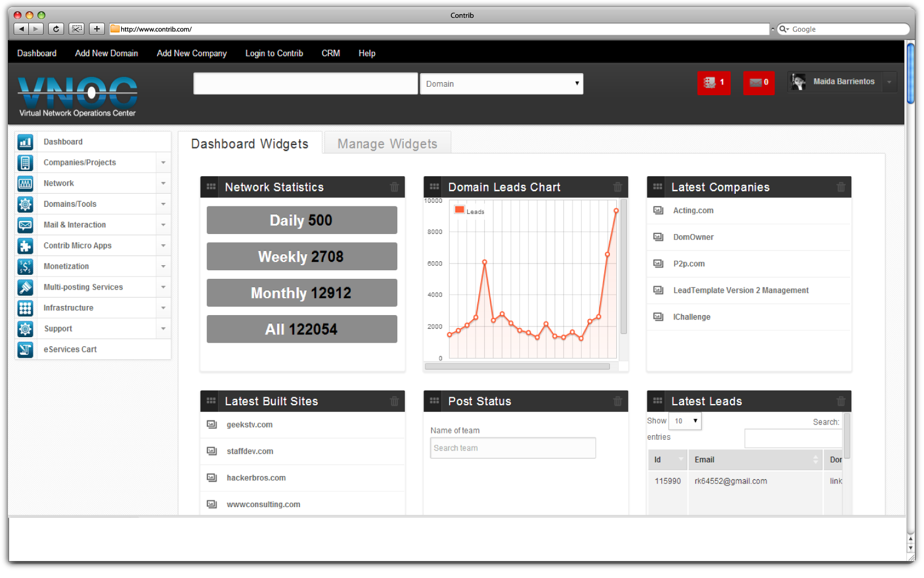The width and height of the screenshot is (924, 578).
Task: Open the red messages envelope button
Action: click(759, 83)
